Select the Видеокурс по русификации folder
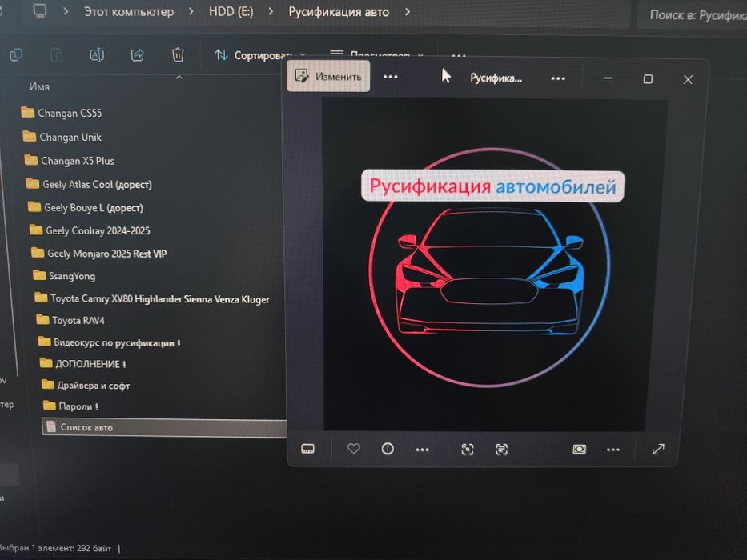 pyautogui.click(x=109, y=343)
